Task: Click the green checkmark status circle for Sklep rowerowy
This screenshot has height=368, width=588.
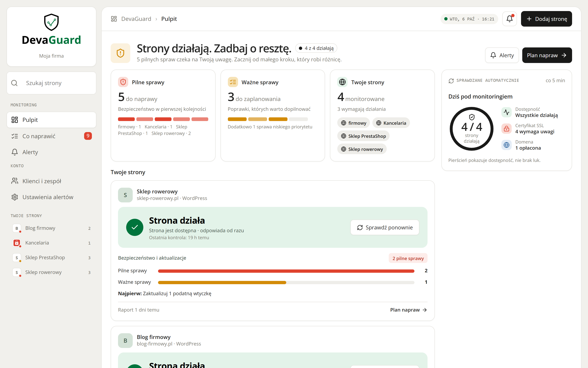Action: pos(135,227)
